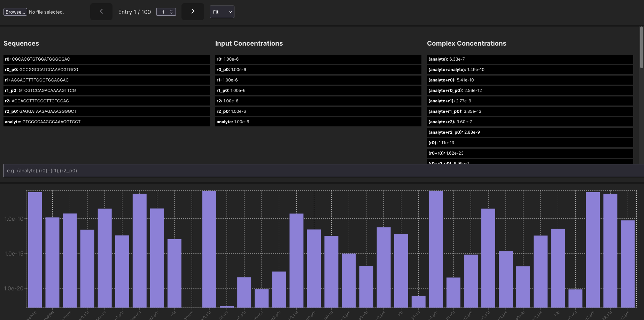Click input concentration 'r2: 1.00e-6'
The width and height of the screenshot is (644, 320).
[318, 101]
